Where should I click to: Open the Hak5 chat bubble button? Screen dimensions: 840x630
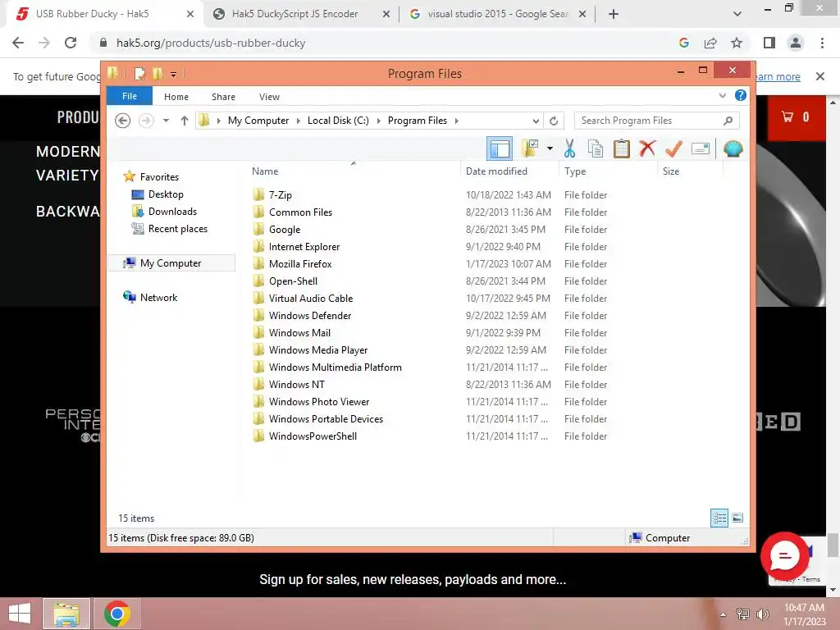[785, 555]
